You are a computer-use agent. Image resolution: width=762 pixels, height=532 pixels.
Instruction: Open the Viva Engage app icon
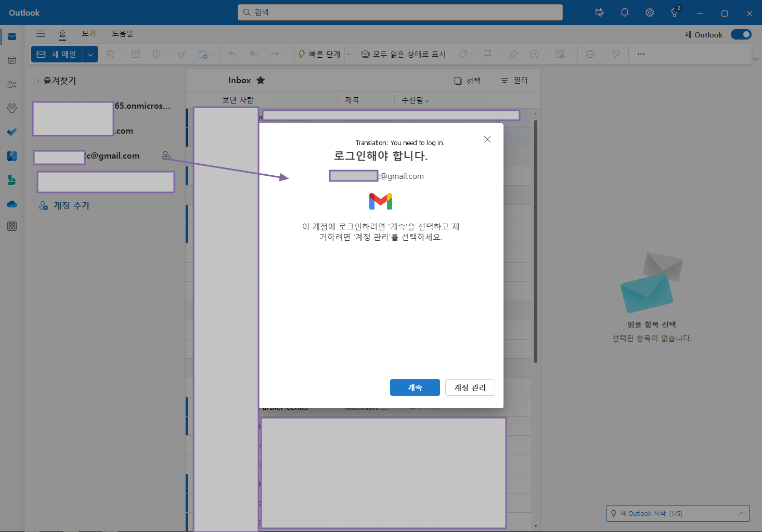click(12, 155)
